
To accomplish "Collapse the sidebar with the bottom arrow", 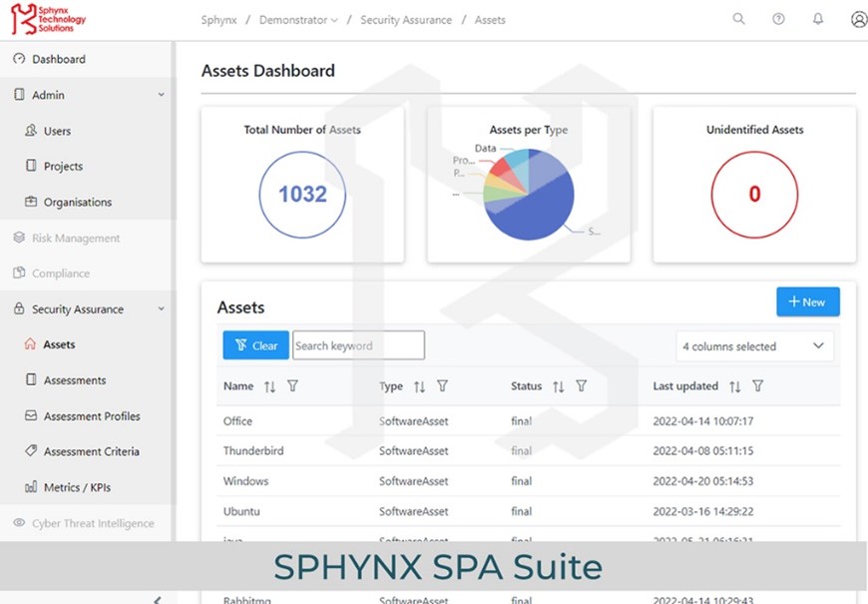I will 158,600.
